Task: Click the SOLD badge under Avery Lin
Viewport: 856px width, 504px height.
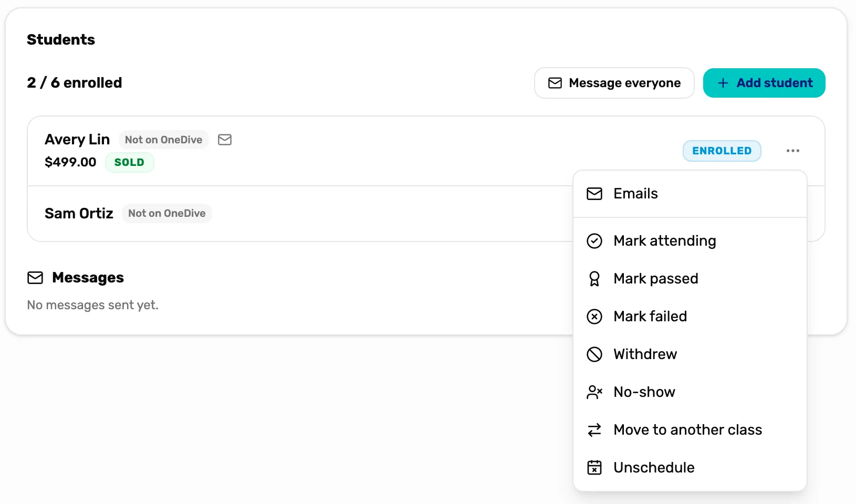Action: coord(129,162)
